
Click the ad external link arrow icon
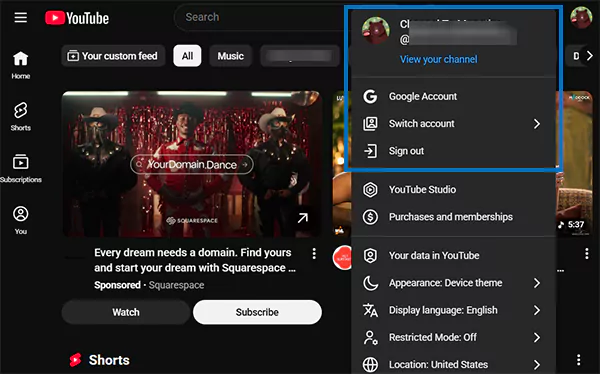[303, 218]
